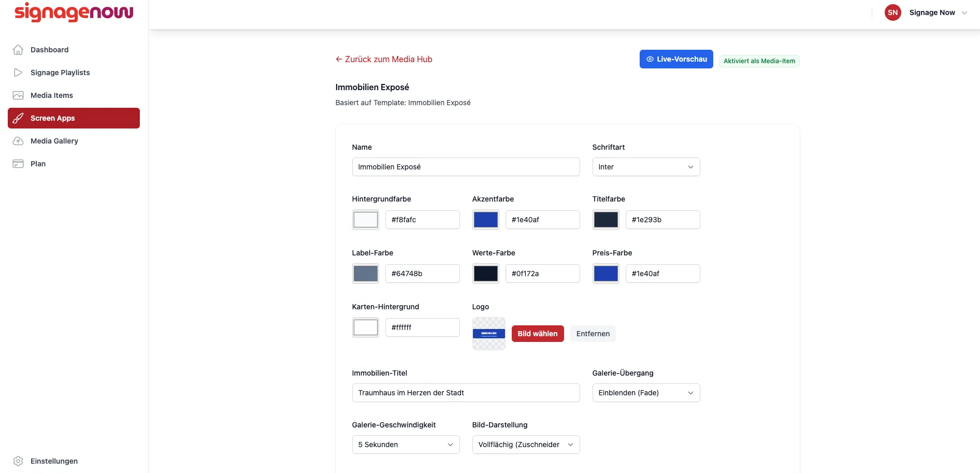Click the Dashboard home icon
Screen dimensions: 980x473
[18, 50]
